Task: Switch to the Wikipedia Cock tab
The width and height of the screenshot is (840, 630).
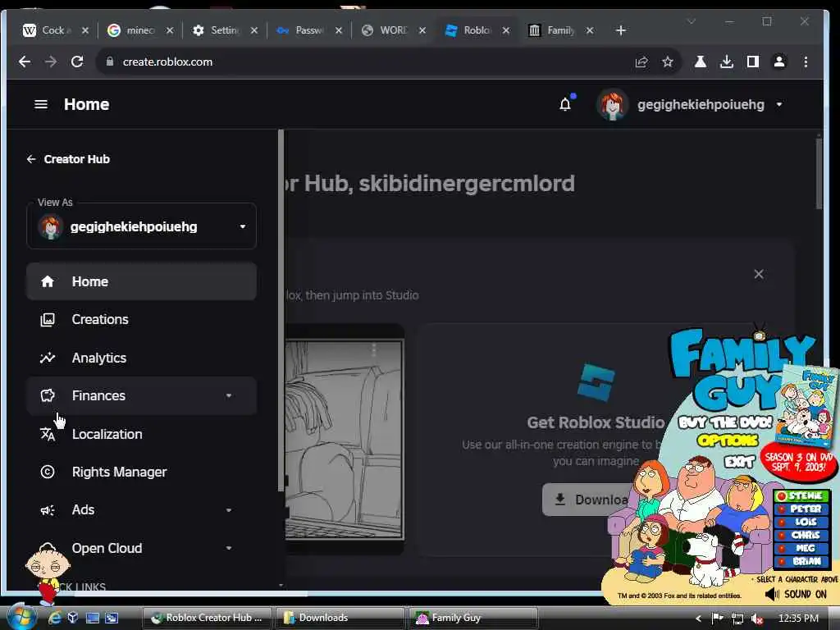Action: coord(53,30)
